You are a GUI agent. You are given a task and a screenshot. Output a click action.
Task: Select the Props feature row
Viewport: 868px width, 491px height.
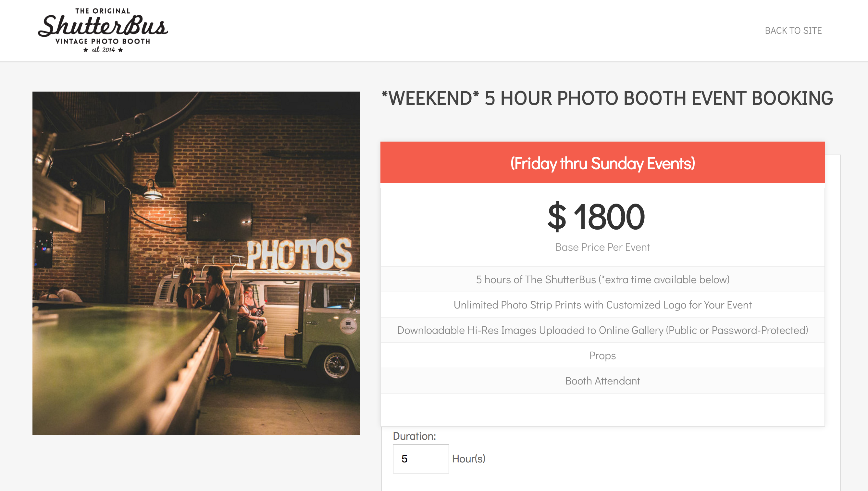[x=602, y=356]
